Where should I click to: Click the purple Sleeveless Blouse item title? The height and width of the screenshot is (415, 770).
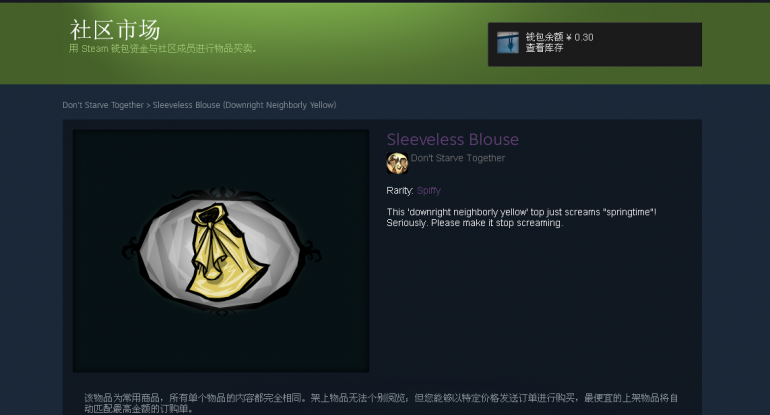click(x=453, y=139)
